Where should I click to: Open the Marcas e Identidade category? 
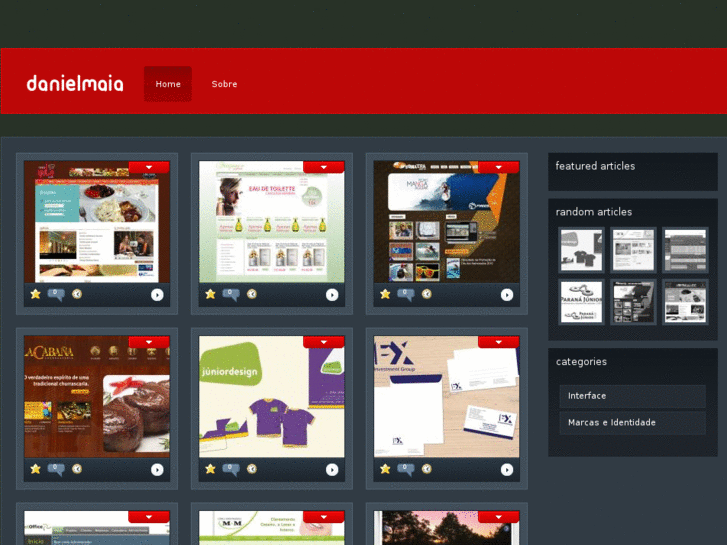(x=632, y=423)
